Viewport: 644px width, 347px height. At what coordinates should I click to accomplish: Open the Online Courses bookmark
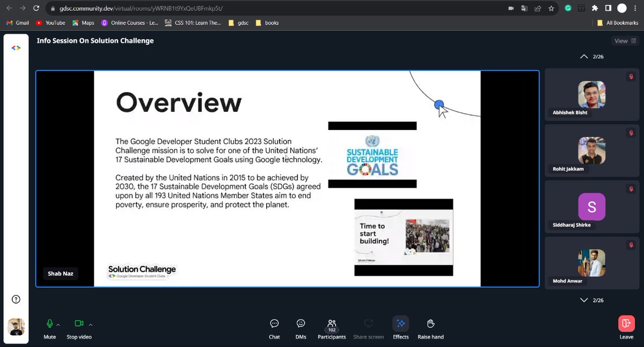tap(130, 23)
